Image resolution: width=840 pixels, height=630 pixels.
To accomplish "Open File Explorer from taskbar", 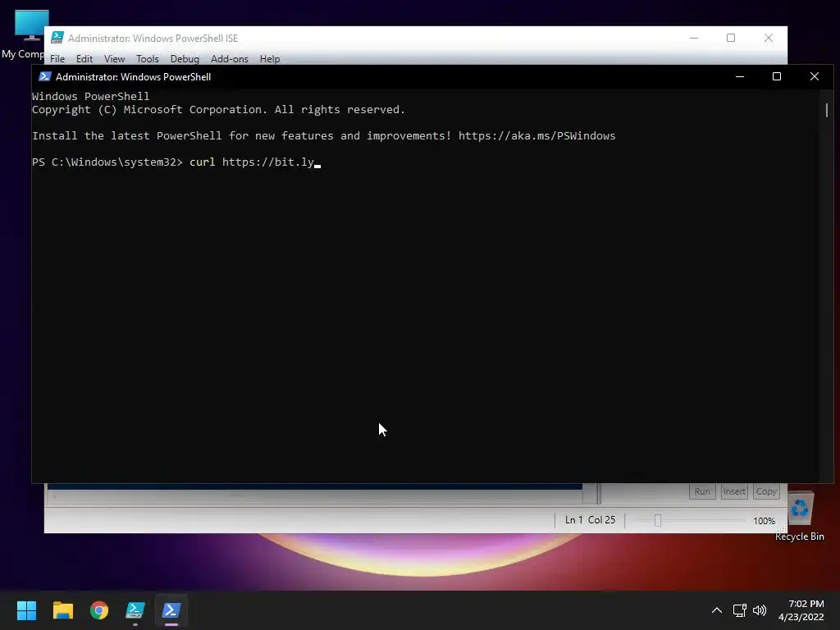I will [x=62, y=610].
